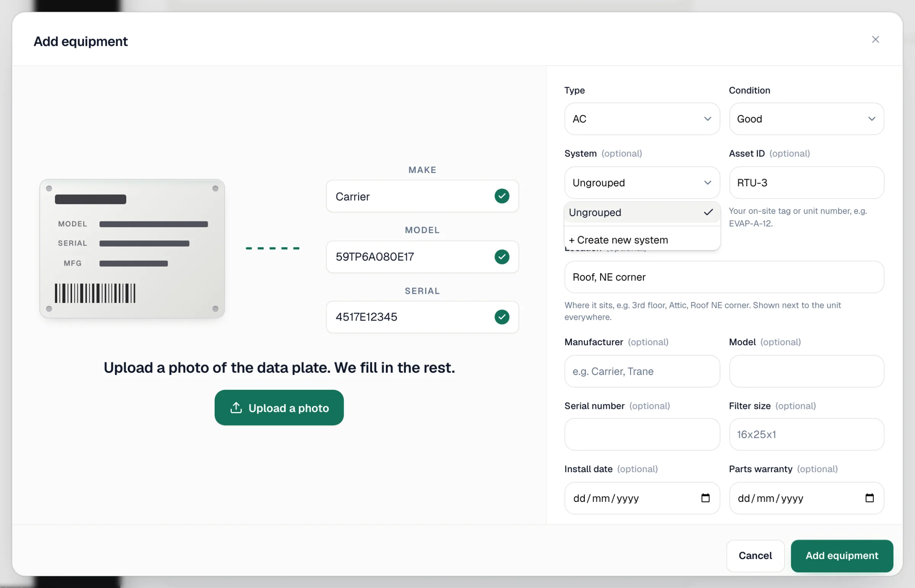915x588 pixels.
Task: Click the Serial field showing 4517E12345
Action: tap(422, 317)
